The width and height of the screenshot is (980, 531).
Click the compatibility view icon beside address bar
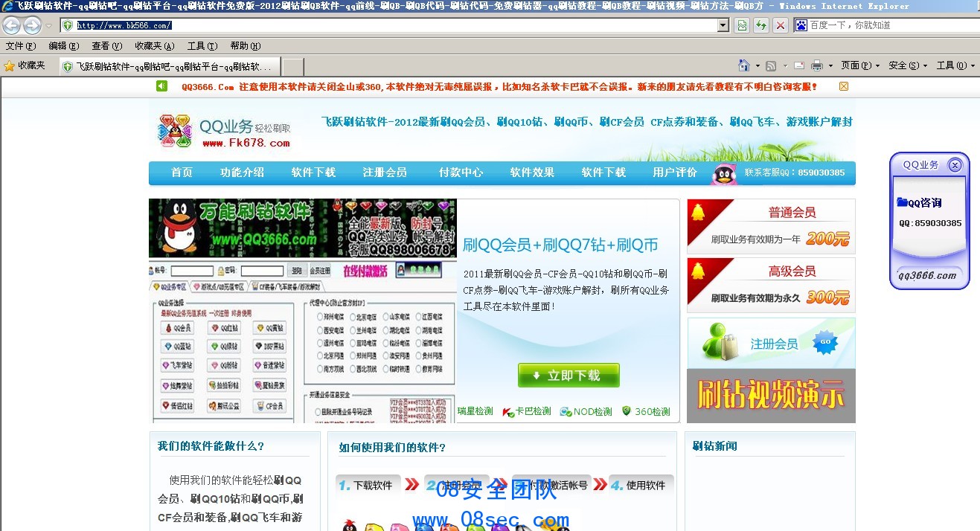click(742, 25)
